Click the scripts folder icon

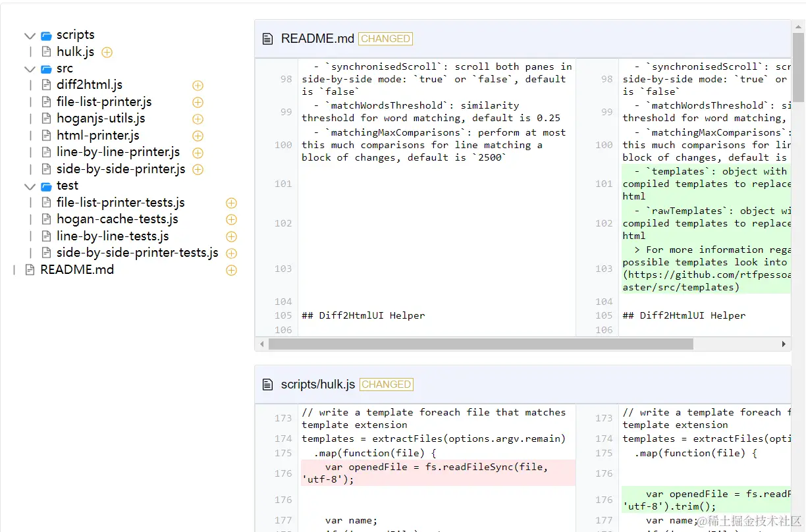click(x=46, y=36)
